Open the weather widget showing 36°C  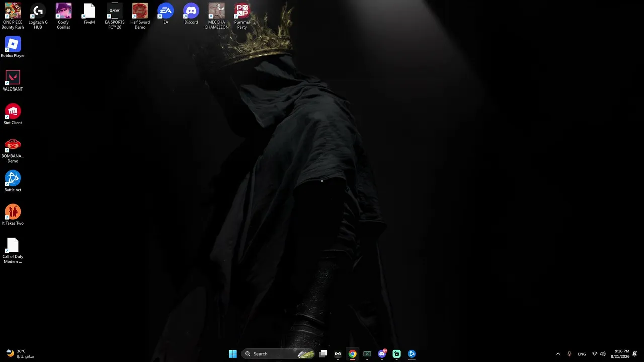pos(20,354)
